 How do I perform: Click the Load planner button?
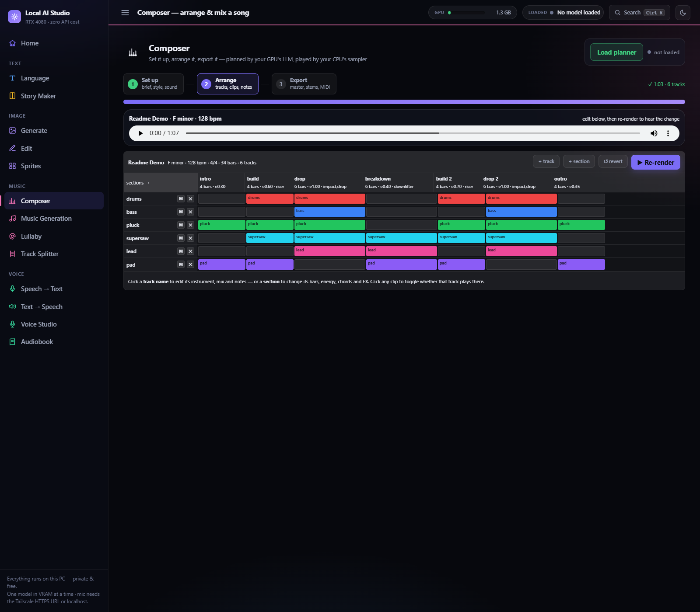tap(616, 52)
